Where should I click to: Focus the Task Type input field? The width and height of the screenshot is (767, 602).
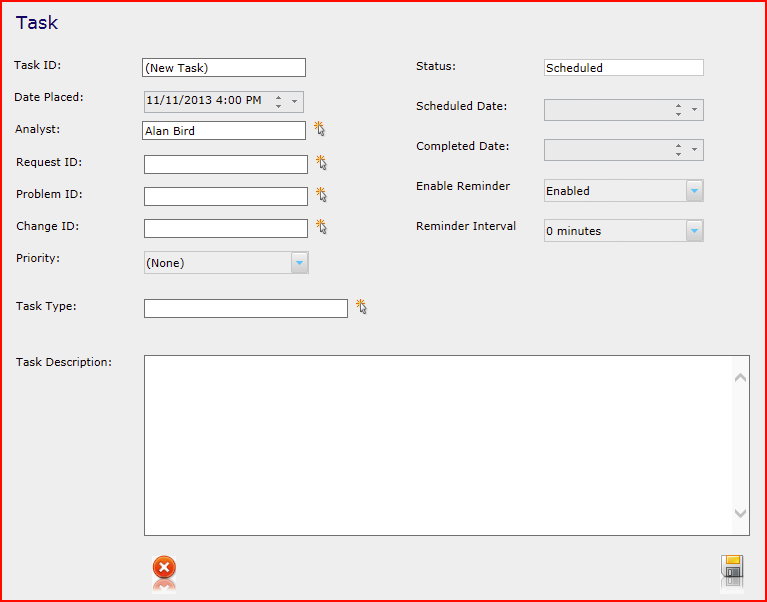coord(246,309)
